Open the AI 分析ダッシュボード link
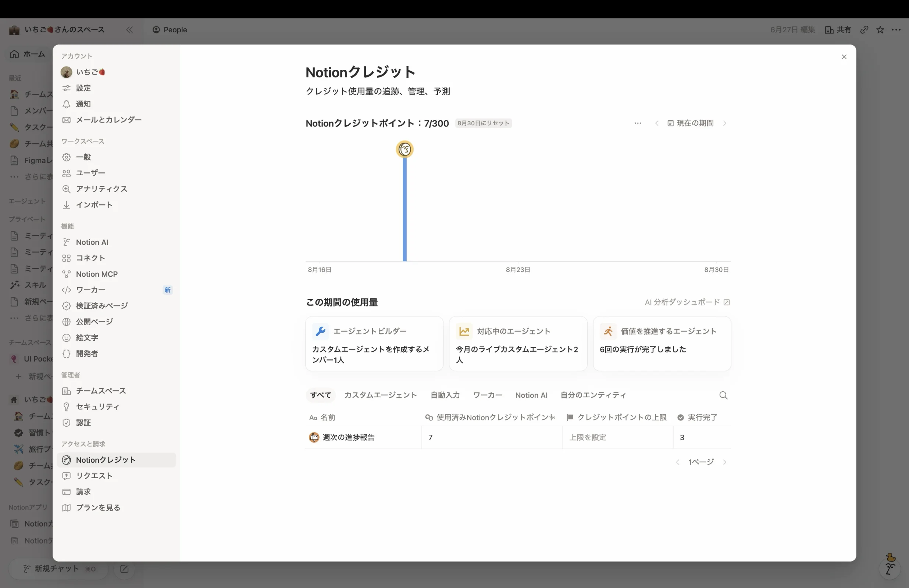909x588 pixels. pos(687,302)
